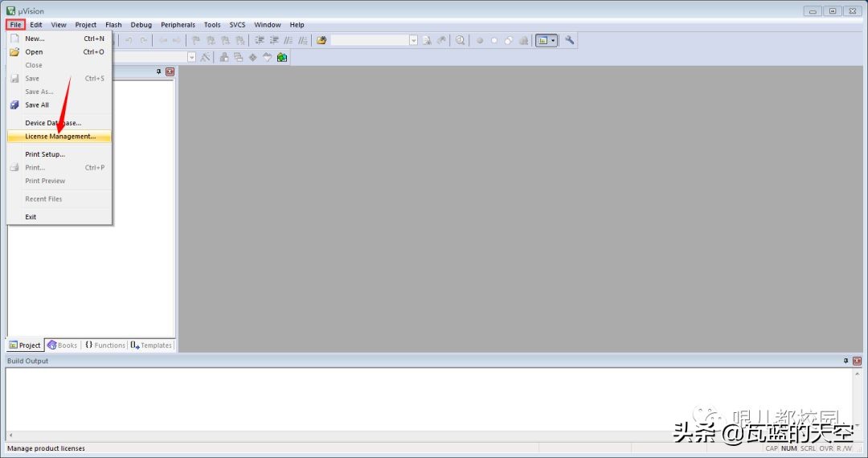Select Save All menu entry
Image resolution: width=868 pixels, height=458 pixels.
tap(59, 105)
